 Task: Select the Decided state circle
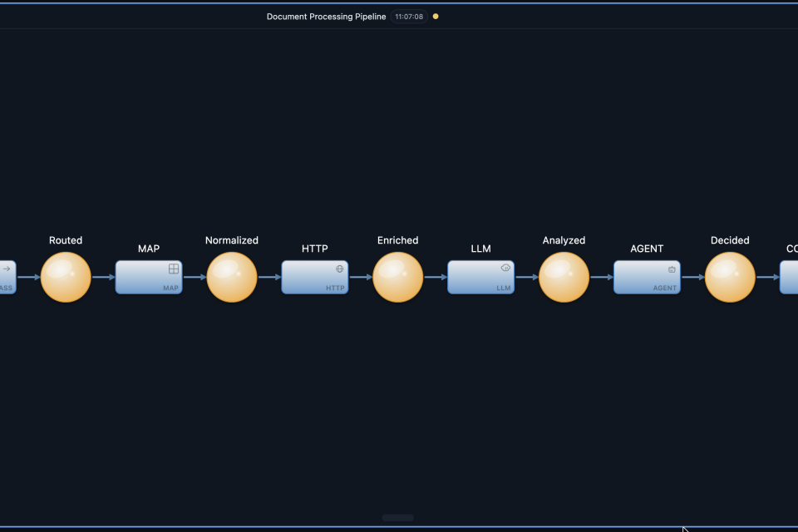[730, 277]
